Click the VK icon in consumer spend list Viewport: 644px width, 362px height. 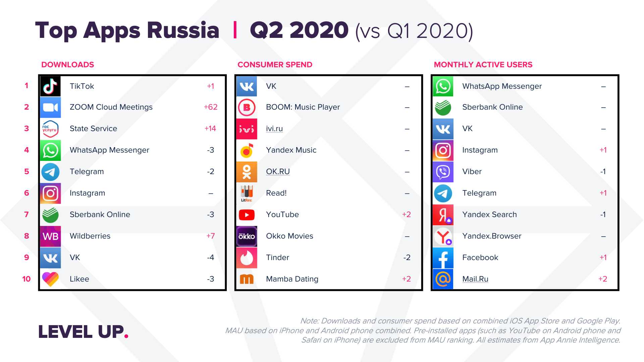tap(246, 86)
